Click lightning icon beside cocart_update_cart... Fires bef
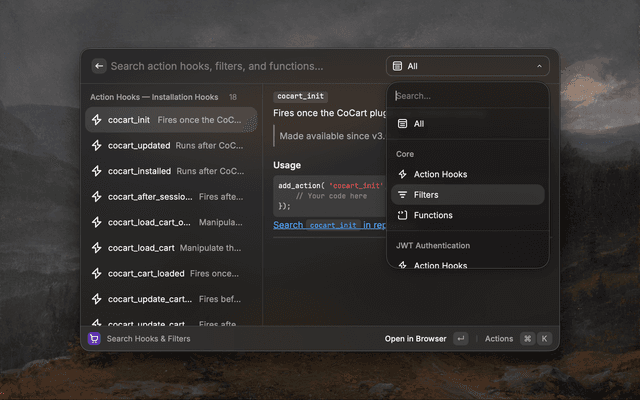640x400 pixels. tap(96, 299)
